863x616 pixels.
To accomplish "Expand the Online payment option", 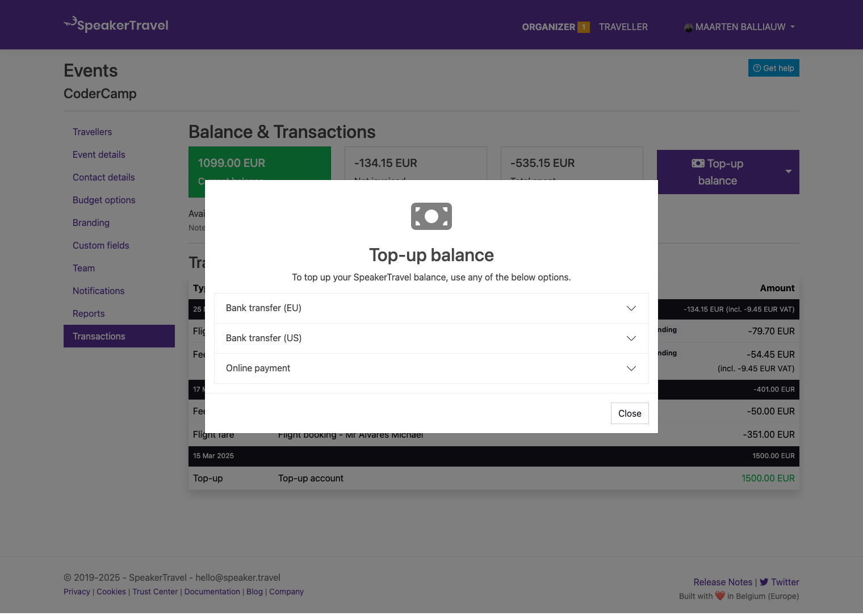I will (x=431, y=368).
